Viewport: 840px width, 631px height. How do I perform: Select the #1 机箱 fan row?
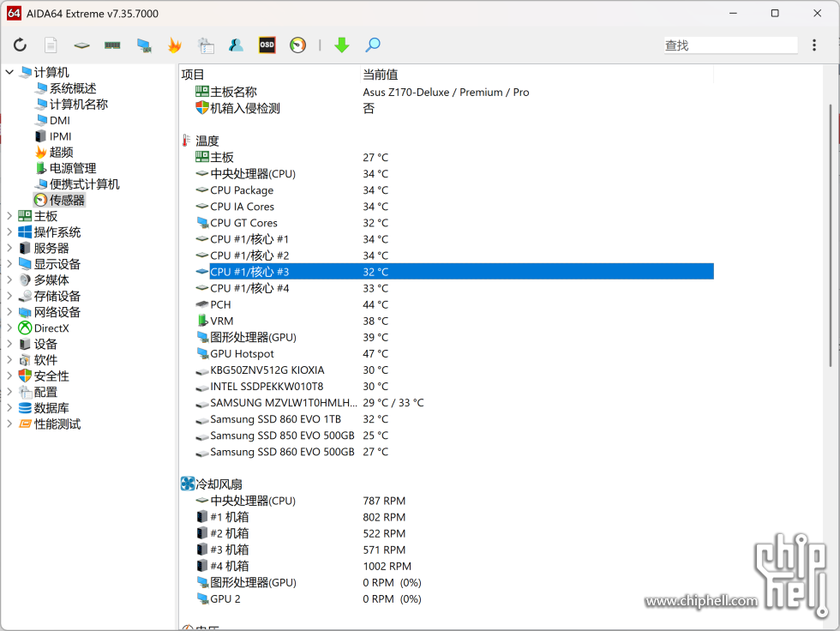pyautogui.click(x=454, y=517)
